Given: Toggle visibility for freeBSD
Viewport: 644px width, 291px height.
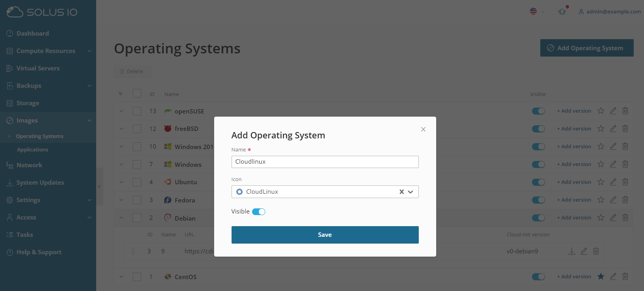Looking at the screenshot, I should click(x=538, y=129).
